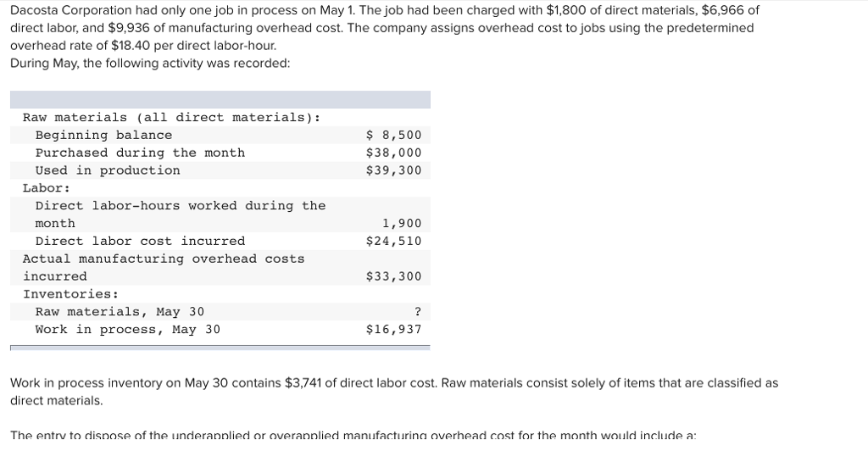Select the "Used in production" row label

pos(108,171)
